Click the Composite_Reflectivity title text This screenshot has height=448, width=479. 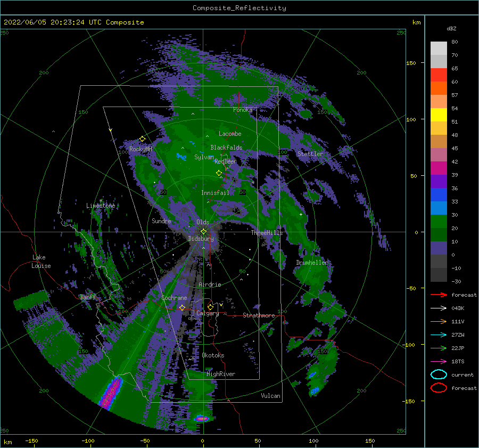click(239, 8)
